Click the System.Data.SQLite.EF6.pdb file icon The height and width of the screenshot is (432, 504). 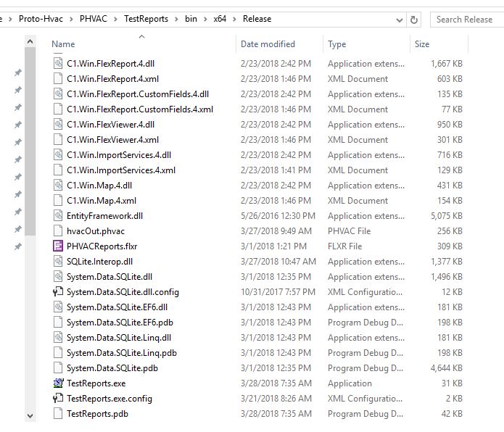click(58, 323)
